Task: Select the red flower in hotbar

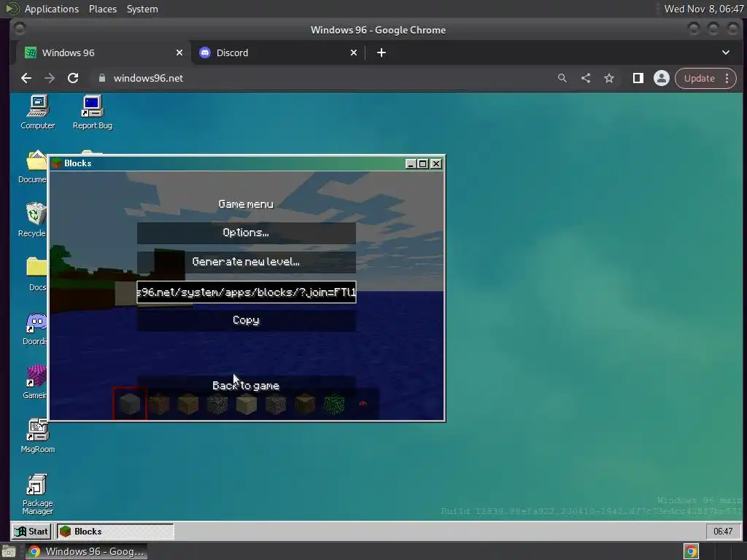Action: click(x=363, y=404)
